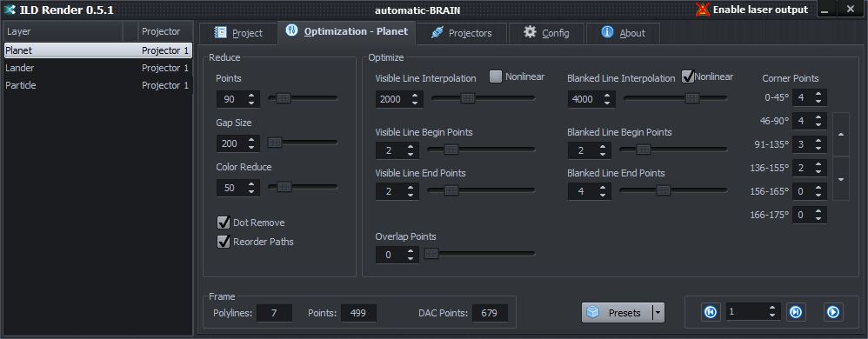Uncheck Reorder Paths option
The width and height of the screenshot is (868, 339).
(x=224, y=242)
